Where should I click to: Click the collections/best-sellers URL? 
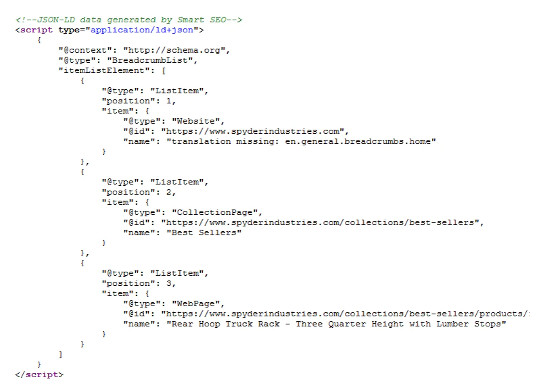[320, 222]
